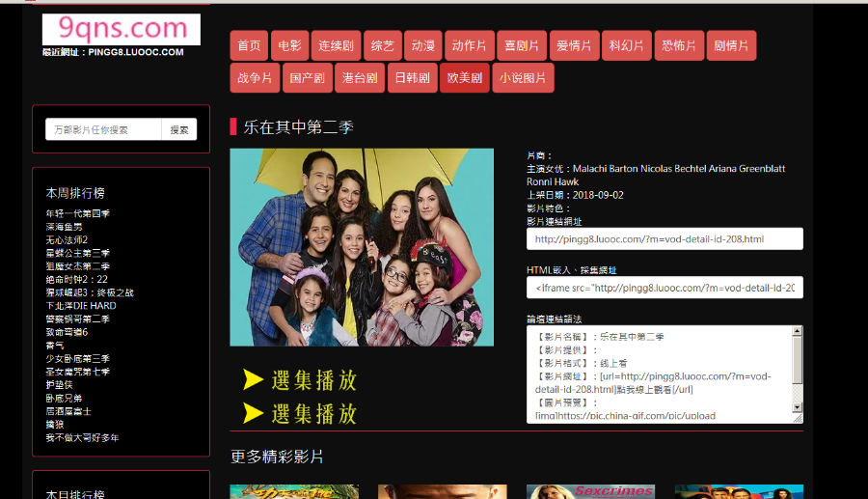Click the 搜索 search button

[178, 129]
